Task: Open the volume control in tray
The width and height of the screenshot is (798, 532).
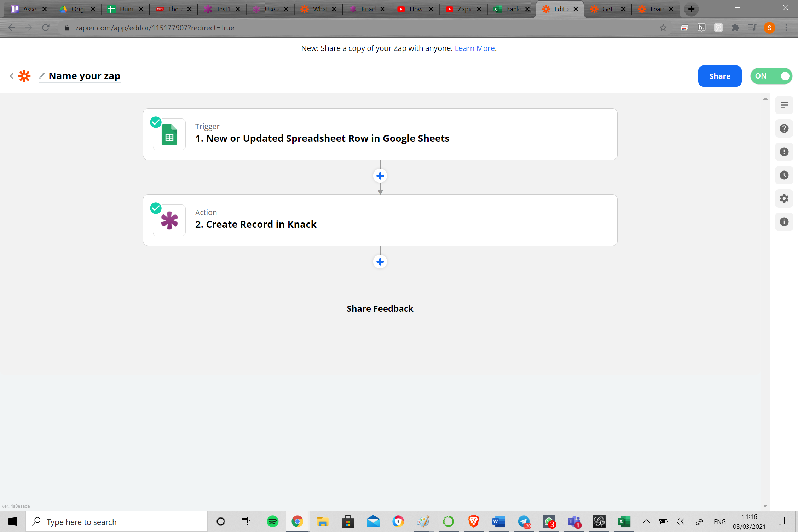Action: click(x=680, y=521)
